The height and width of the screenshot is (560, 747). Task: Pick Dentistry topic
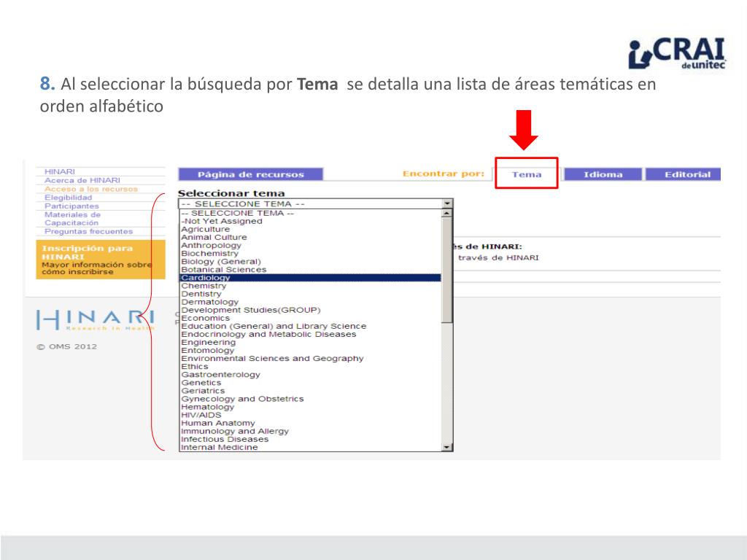point(311,294)
